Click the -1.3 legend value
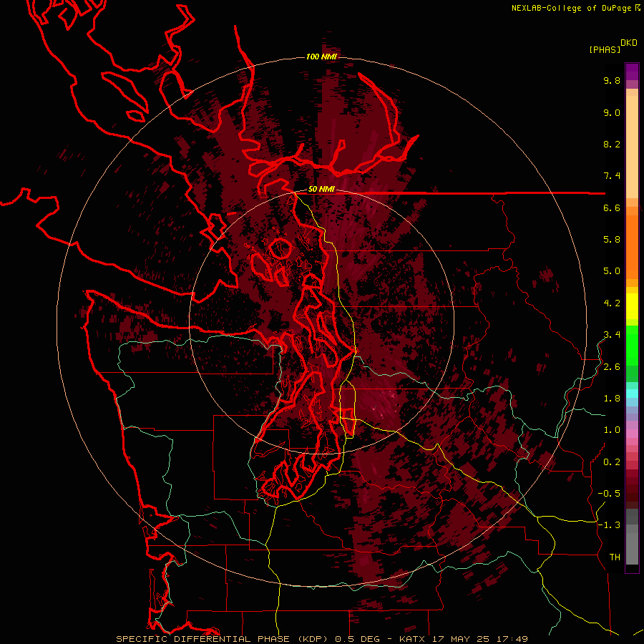644x644 pixels. tap(609, 526)
